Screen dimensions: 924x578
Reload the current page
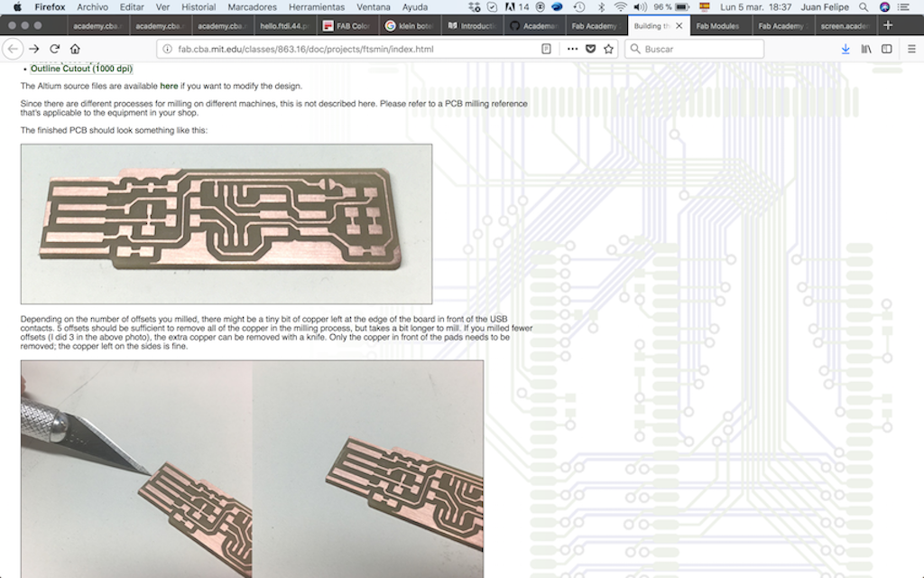(55, 49)
